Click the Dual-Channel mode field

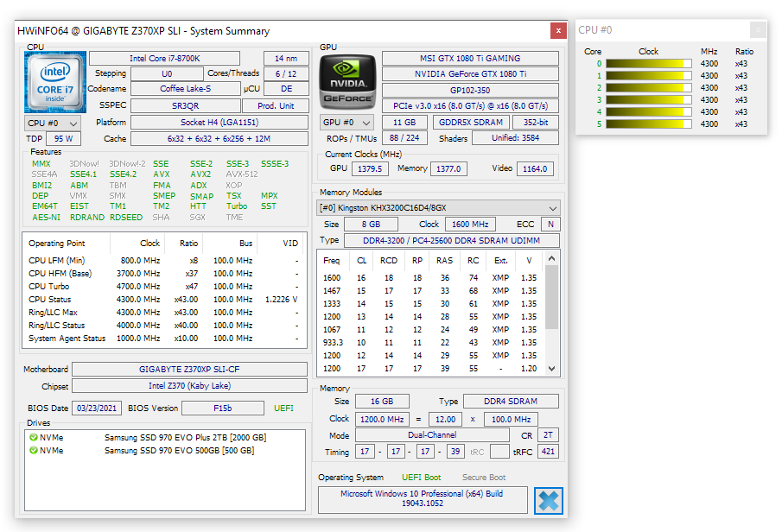point(432,435)
